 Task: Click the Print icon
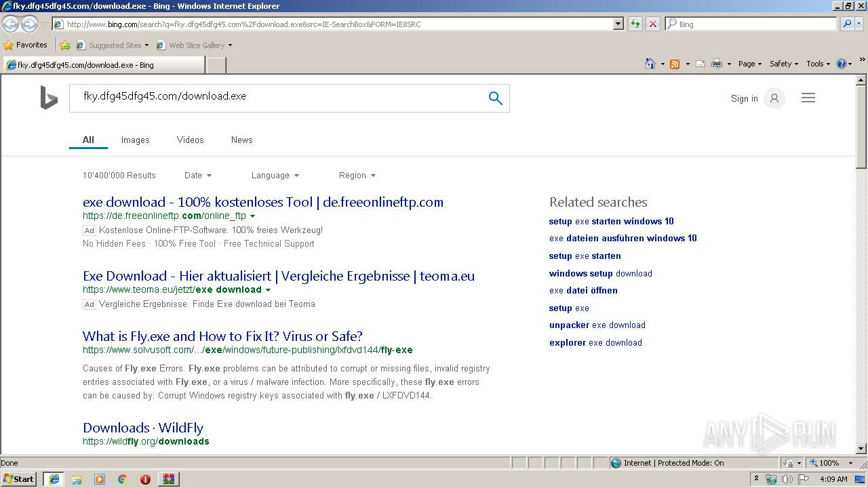coord(717,64)
